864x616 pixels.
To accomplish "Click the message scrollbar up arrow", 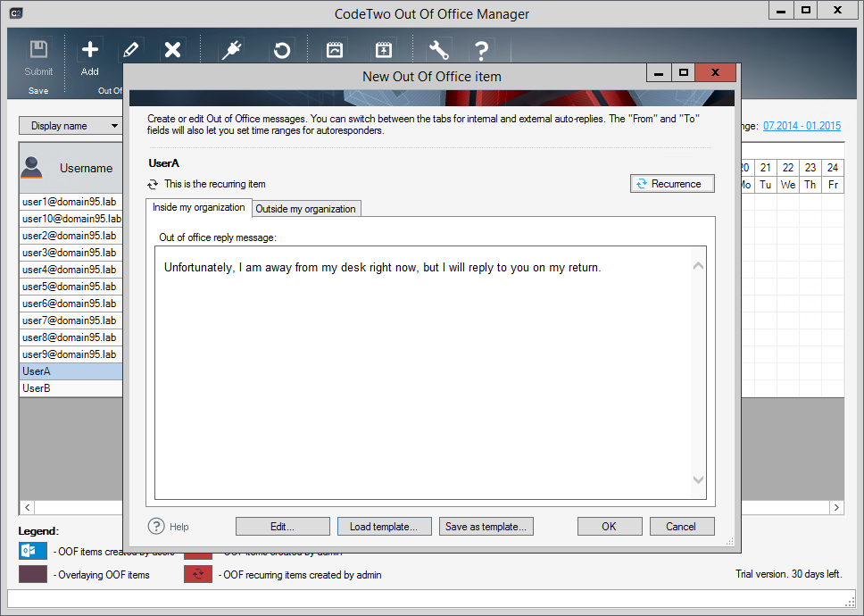I will click(x=698, y=265).
